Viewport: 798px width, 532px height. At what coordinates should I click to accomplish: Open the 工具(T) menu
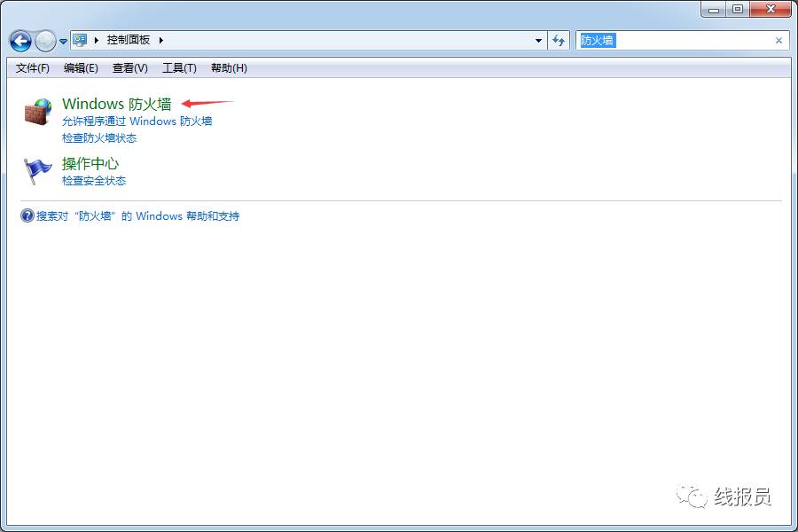point(179,68)
